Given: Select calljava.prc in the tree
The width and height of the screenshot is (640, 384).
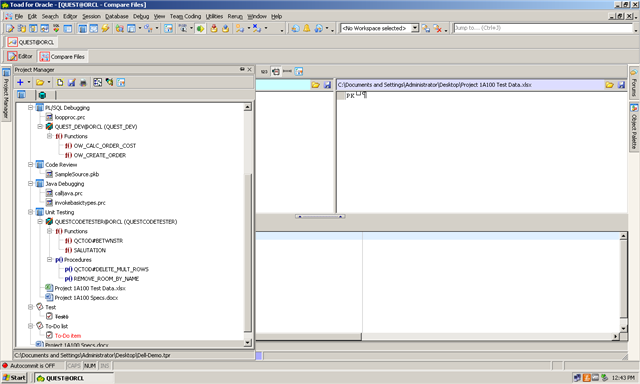Looking at the screenshot, I should tap(69, 193).
